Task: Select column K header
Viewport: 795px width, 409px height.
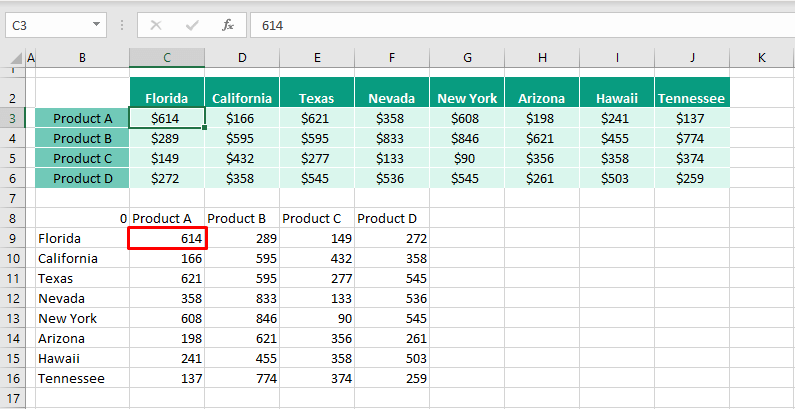Action: point(761,58)
